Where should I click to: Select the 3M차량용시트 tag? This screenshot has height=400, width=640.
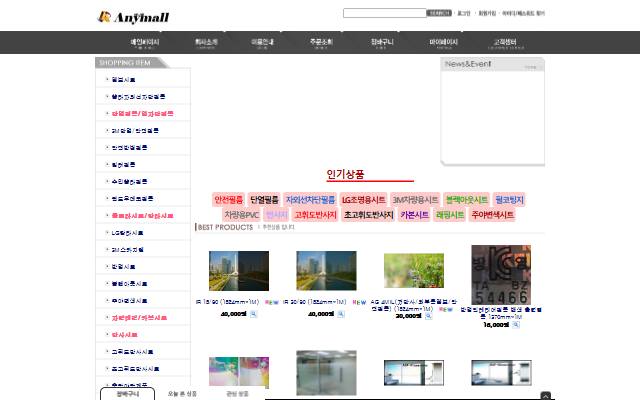(415, 200)
